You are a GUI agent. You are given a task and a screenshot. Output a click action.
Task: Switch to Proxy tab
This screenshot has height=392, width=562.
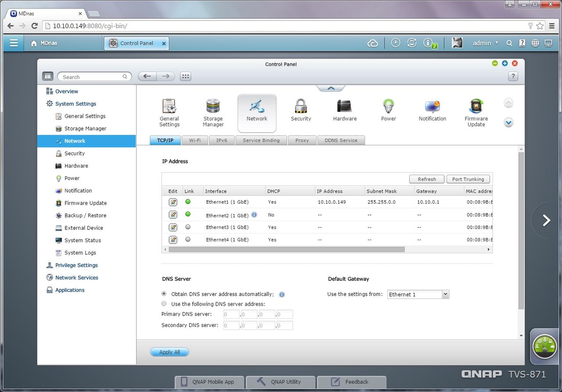click(x=302, y=140)
